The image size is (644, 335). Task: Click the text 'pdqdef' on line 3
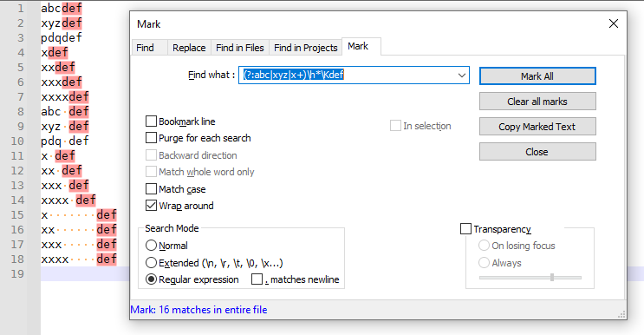[62, 38]
